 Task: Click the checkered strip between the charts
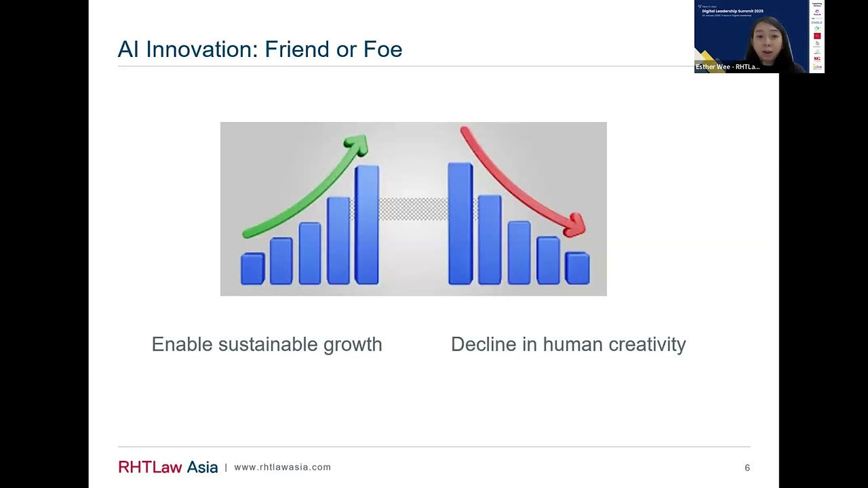pyautogui.click(x=414, y=209)
